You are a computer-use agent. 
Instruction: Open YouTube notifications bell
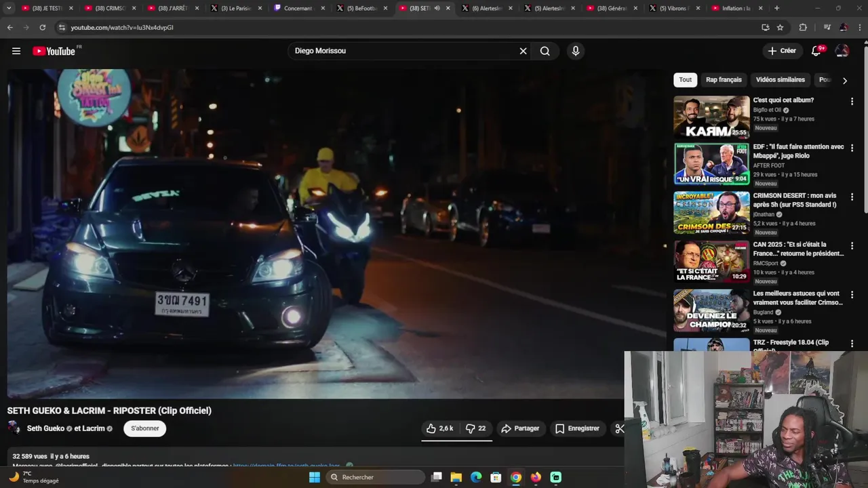tap(816, 51)
